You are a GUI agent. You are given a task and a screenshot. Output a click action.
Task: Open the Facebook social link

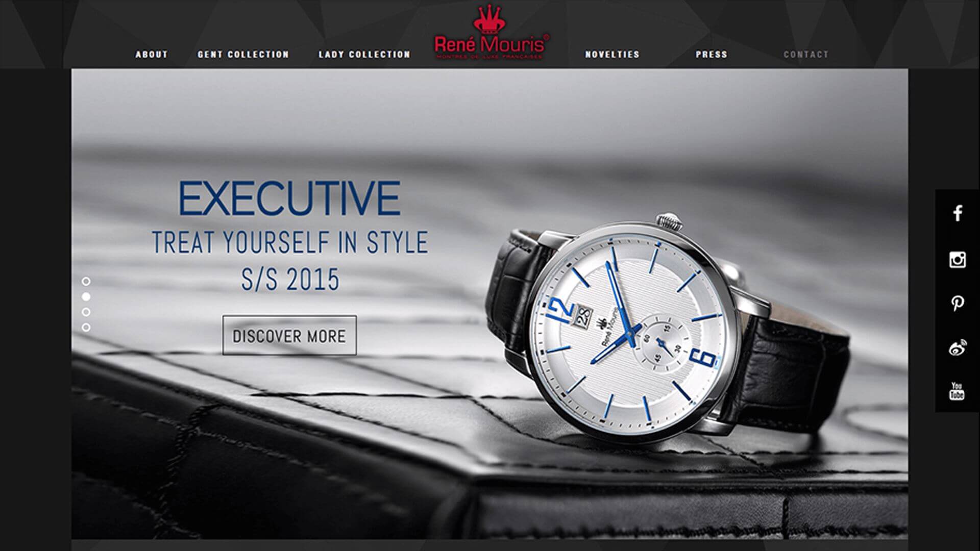click(x=958, y=213)
